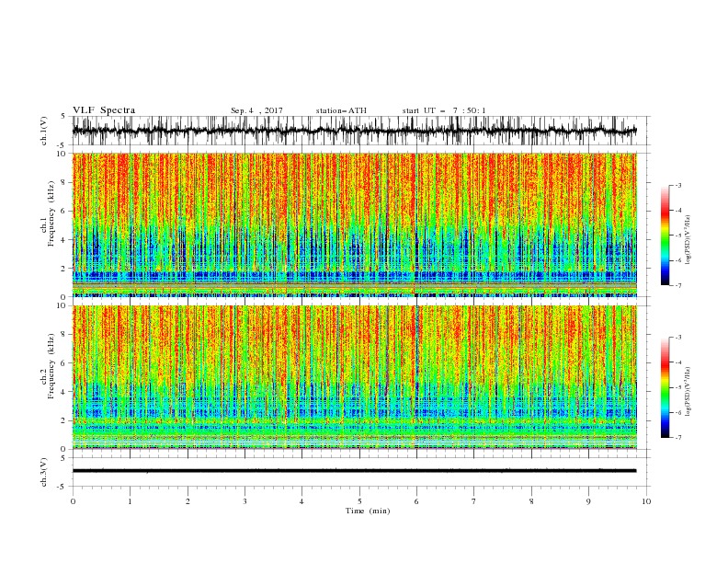Click the ch.1 'Frequency (kHz)' axis label
The height and width of the screenshot is (563, 728).
tap(51, 213)
